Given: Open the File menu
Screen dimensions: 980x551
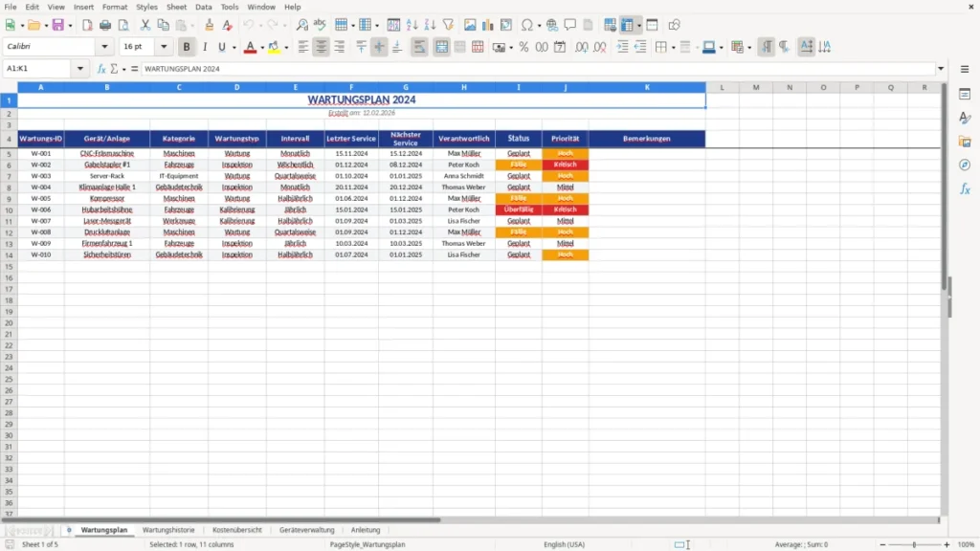Looking at the screenshot, I should click(11, 7).
